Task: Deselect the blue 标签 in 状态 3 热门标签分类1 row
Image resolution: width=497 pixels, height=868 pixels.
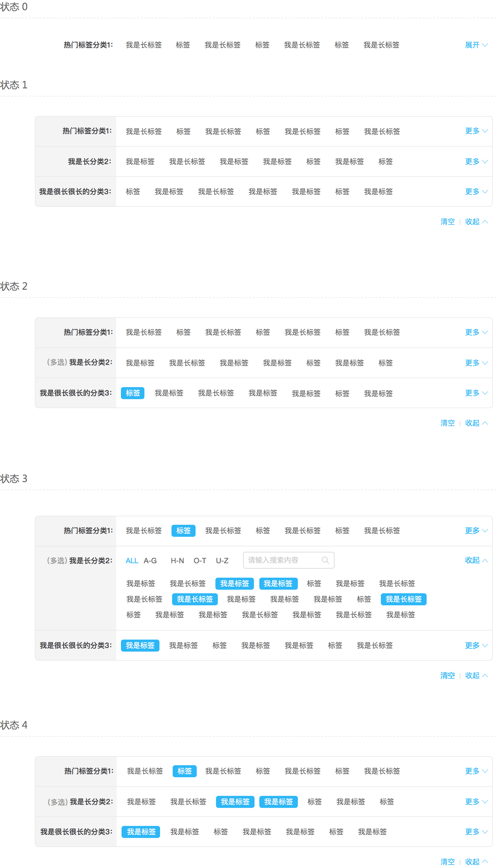Action: tap(183, 531)
